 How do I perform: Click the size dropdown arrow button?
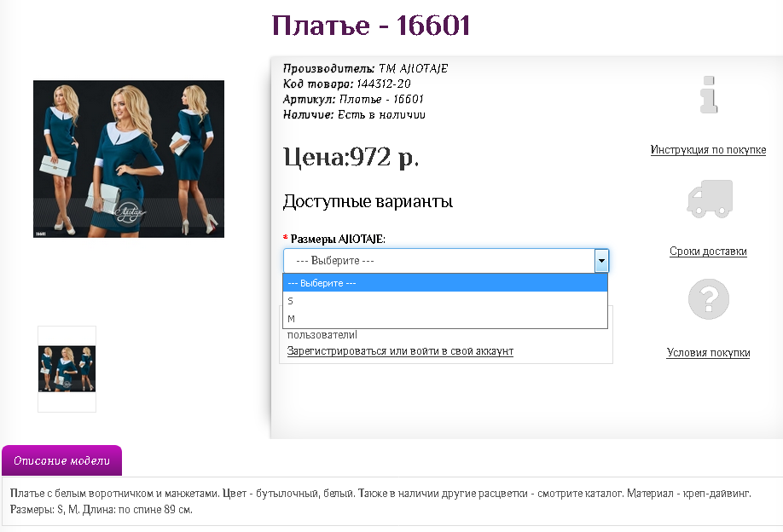(x=601, y=261)
